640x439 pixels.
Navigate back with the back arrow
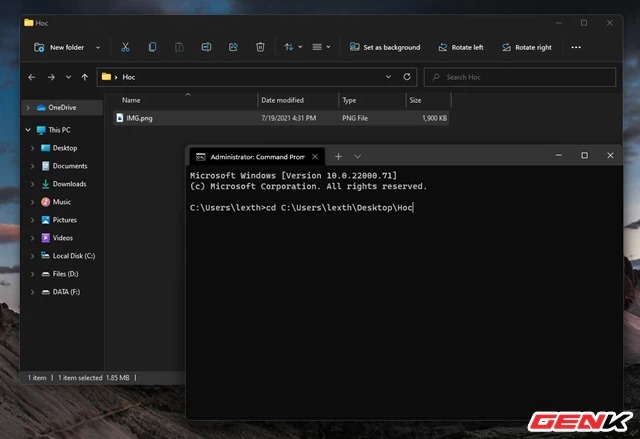coord(32,77)
